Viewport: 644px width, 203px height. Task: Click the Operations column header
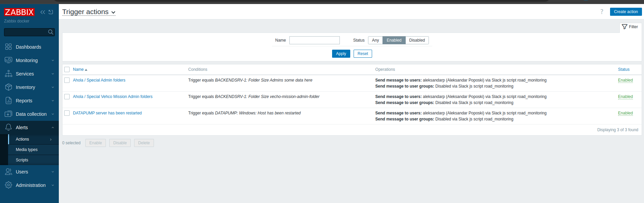(385, 69)
